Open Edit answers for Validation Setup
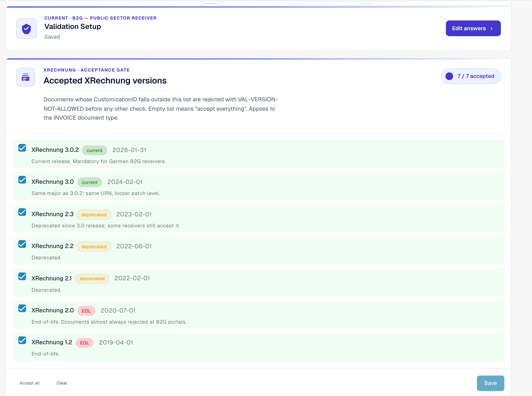 point(473,28)
